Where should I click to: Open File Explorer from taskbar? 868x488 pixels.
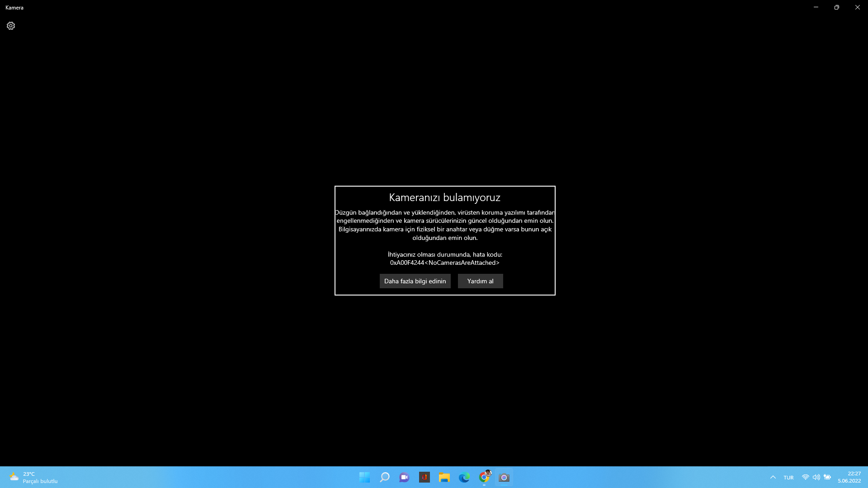(444, 477)
